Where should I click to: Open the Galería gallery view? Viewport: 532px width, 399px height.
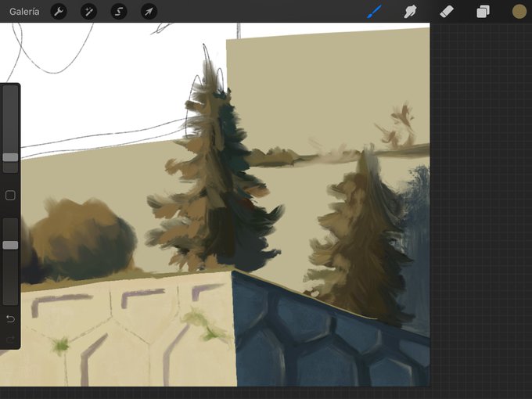pos(24,12)
